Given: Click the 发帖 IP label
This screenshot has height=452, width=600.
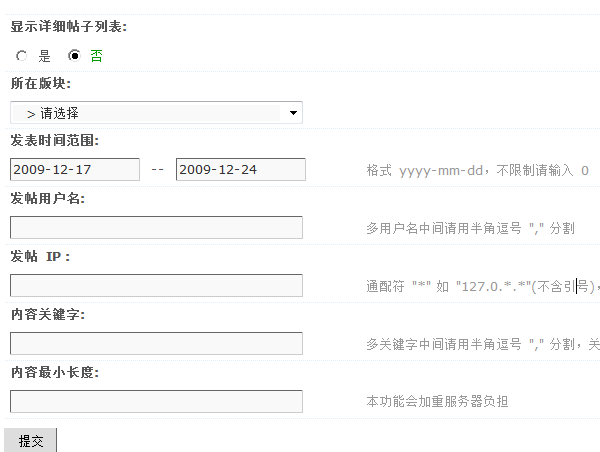Looking at the screenshot, I should pos(41,256).
